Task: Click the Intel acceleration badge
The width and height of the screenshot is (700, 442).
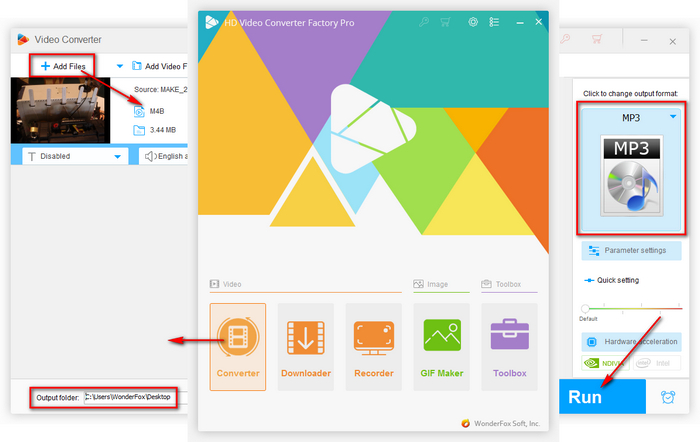Action: tap(657, 363)
